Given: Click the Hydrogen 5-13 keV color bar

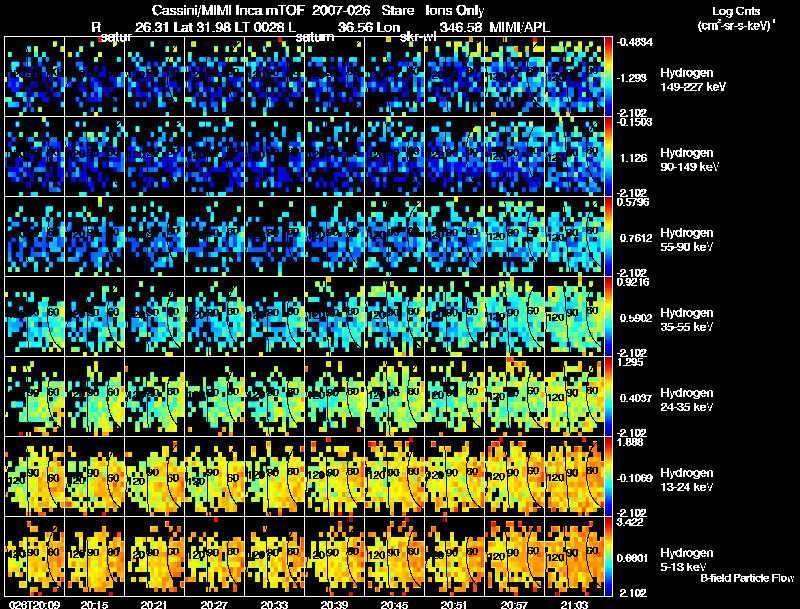Looking at the screenshot, I should click(x=608, y=557).
